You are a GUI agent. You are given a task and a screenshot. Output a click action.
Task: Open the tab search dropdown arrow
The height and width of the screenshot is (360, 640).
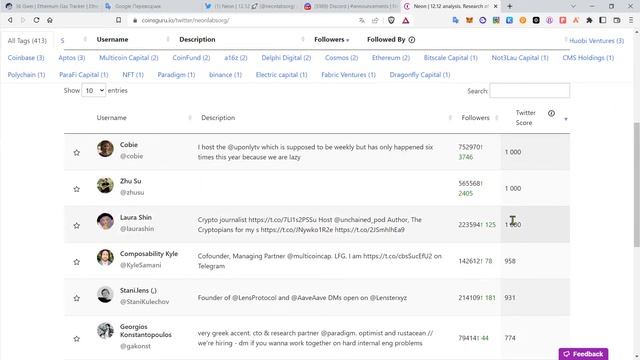click(573, 6)
